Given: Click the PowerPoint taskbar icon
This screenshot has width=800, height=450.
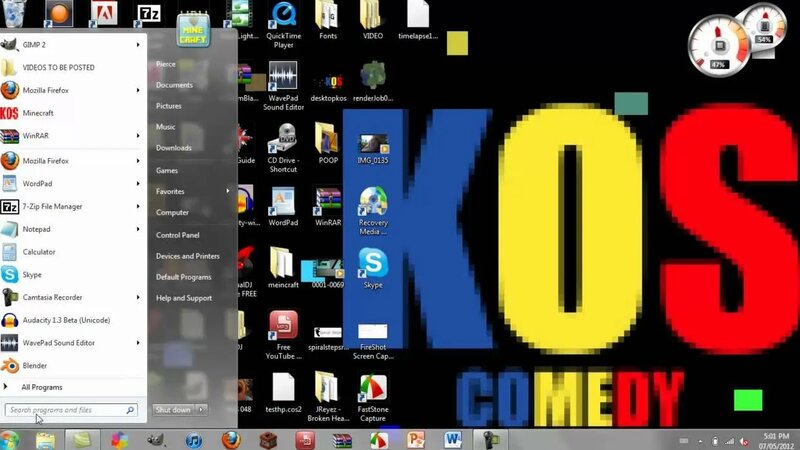Looking at the screenshot, I should (x=415, y=440).
